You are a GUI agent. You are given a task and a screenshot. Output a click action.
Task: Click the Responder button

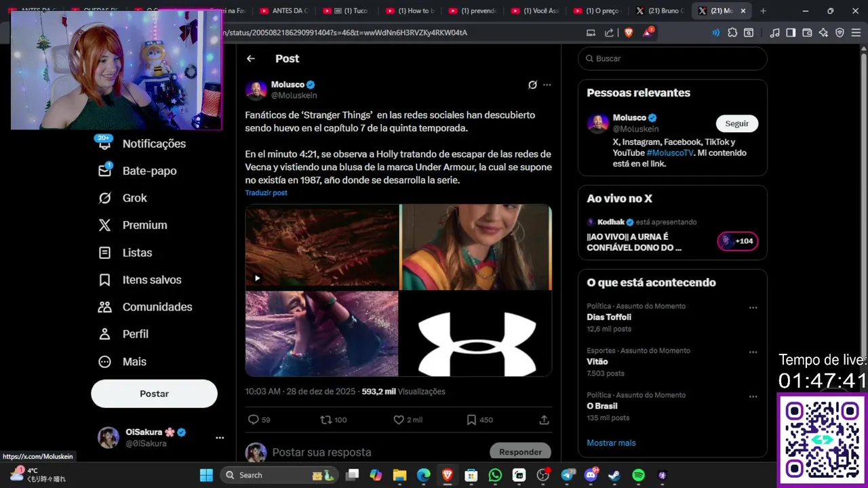520,452
